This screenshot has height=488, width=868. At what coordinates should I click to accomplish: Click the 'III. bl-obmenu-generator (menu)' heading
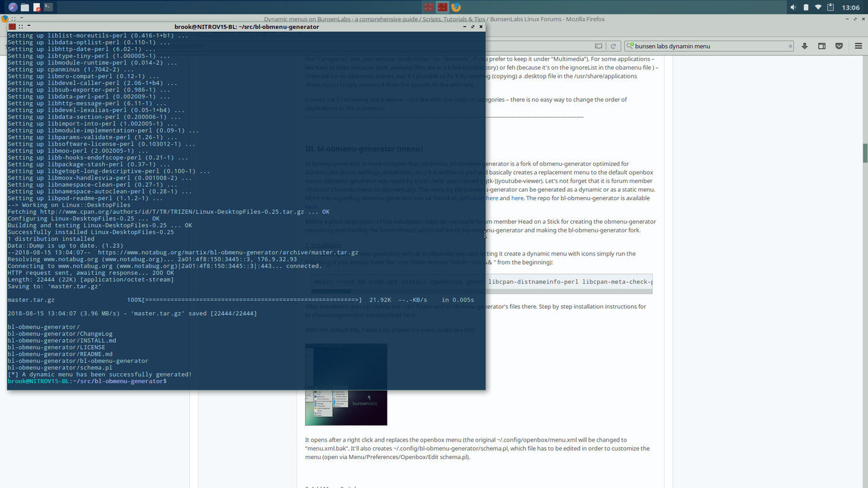(364, 149)
